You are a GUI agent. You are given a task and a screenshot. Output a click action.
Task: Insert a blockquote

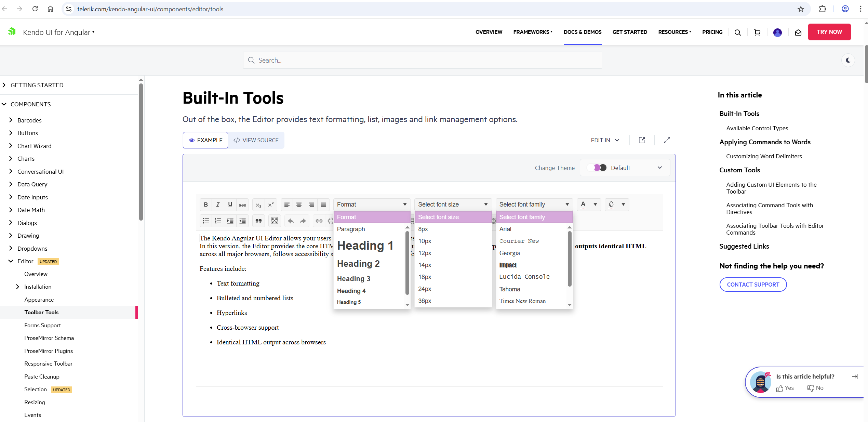(258, 221)
